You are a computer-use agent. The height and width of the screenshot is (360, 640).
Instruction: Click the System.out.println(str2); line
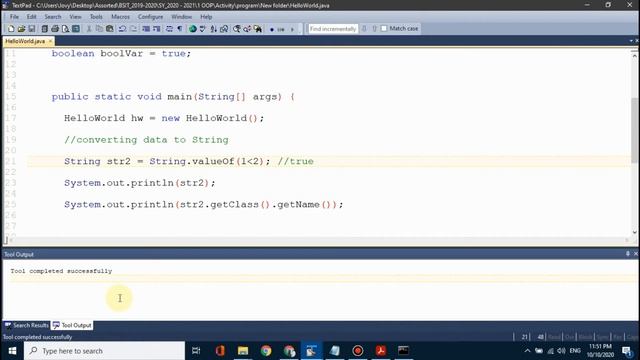[139, 183]
